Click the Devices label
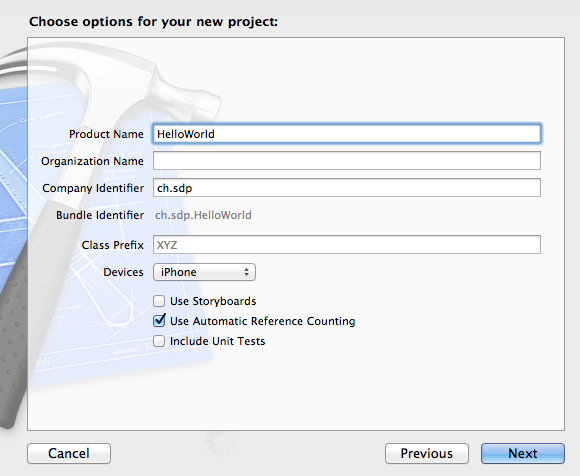 click(123, 272)
